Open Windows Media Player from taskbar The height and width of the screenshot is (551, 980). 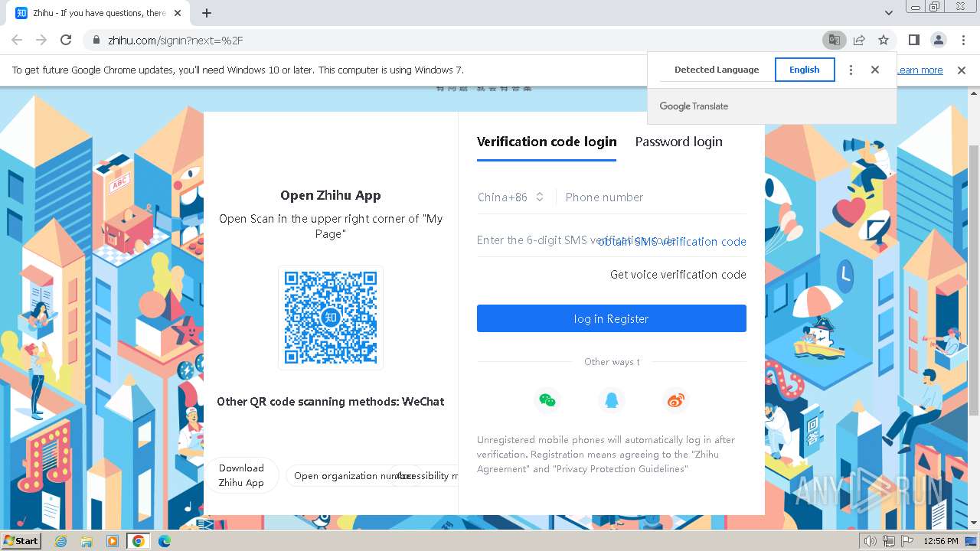pos(113,541)
